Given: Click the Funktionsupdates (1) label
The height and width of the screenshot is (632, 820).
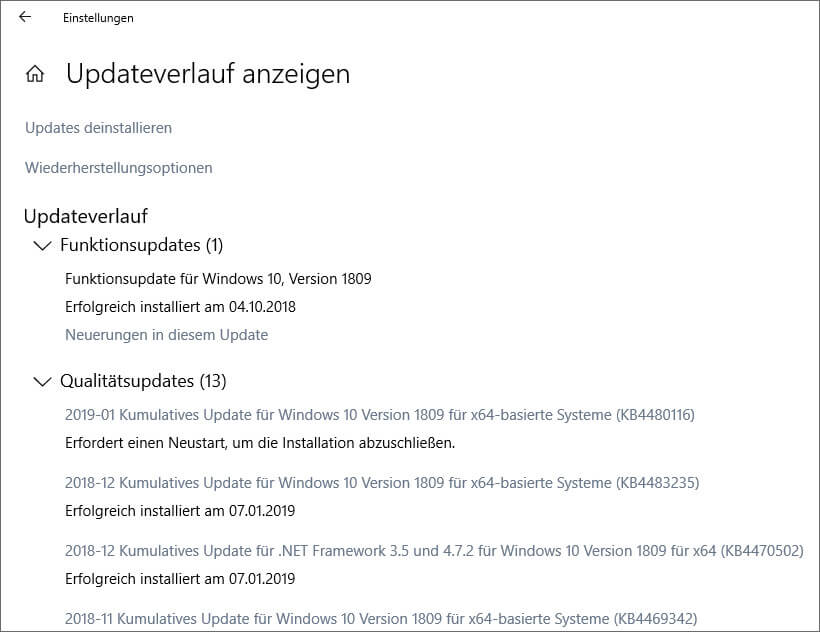Looking at the screenshot, I should 142,245.
